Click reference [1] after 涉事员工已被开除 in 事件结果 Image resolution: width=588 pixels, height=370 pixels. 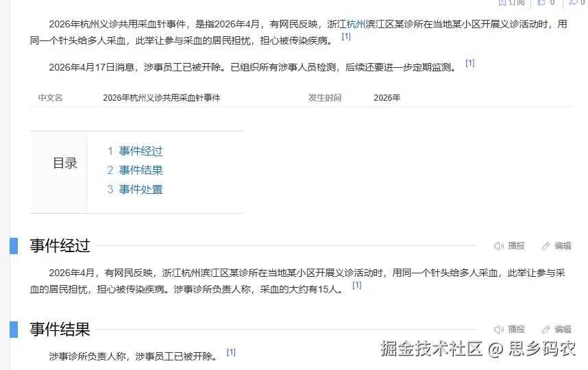click(x=231, y=352)
